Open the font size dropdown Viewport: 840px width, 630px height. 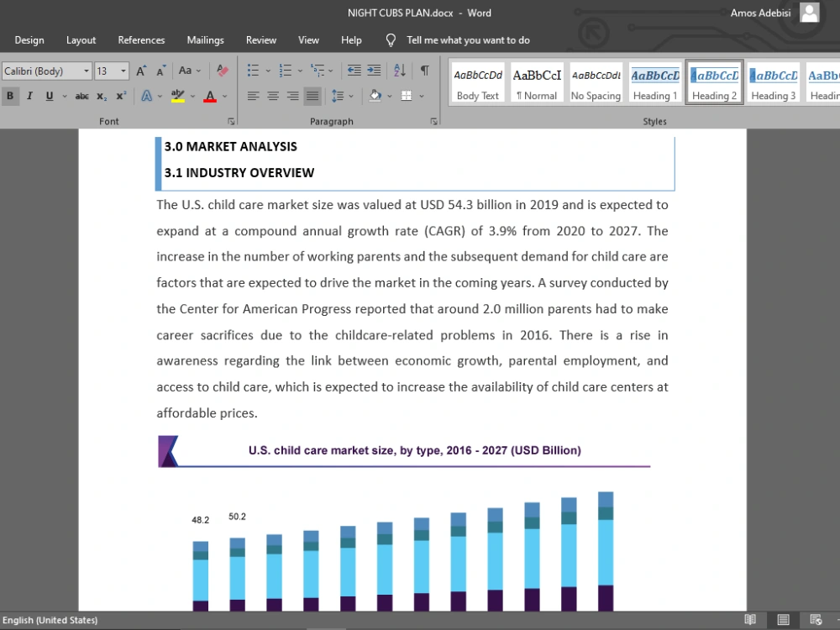tap(123, 71)
